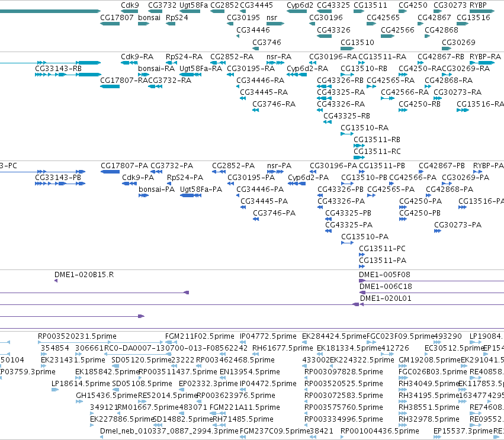The image size is (504, 440).
Task: Select protein 'CG33143-PB'
Action: pos(58,178)
